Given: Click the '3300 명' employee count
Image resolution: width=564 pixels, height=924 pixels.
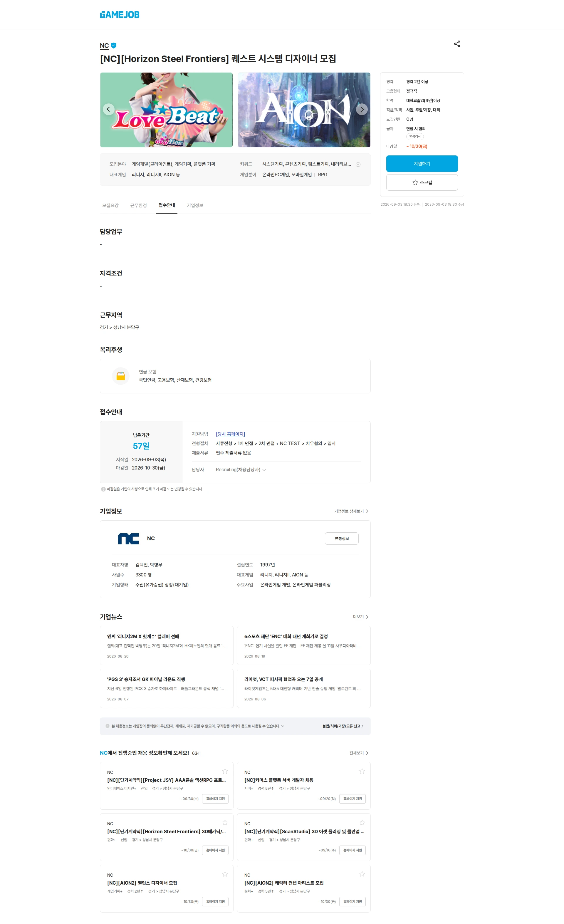Looking at the screenshot, I should 144,574.
